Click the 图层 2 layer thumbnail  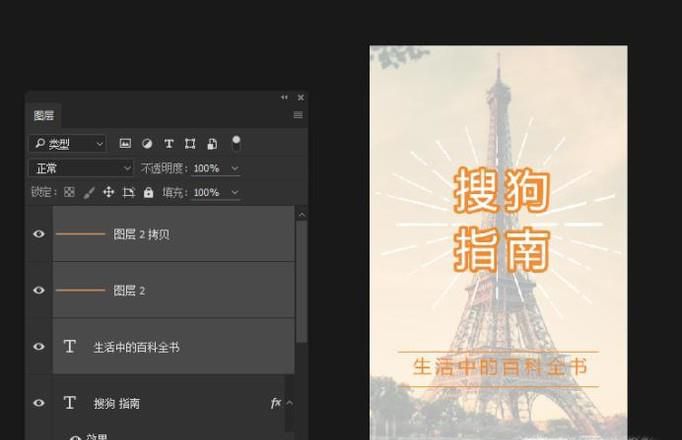(80, 290)
